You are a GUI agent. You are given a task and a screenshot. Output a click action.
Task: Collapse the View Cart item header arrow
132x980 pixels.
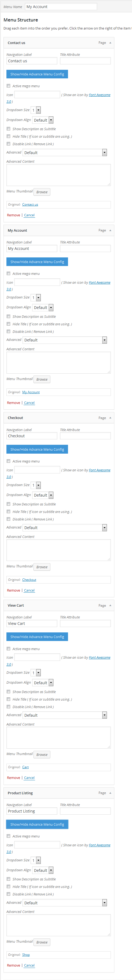110,605
